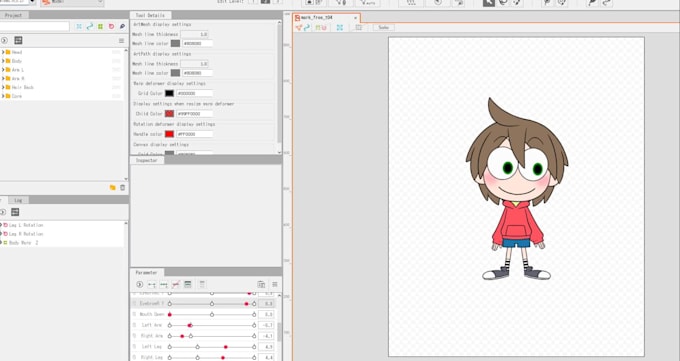680x361 pixels.
Task: Toggle the small box left of Left Leg
Action: (x=134, y=347)
